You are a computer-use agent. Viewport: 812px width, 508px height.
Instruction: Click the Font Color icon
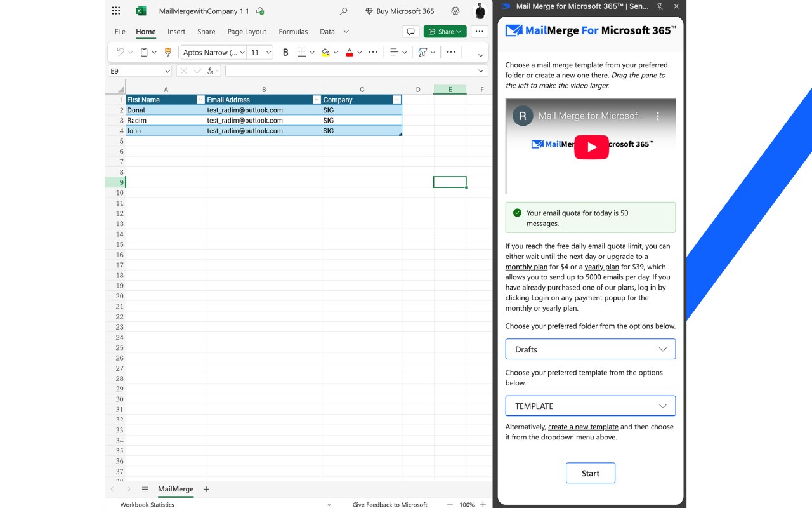point(350,51)
